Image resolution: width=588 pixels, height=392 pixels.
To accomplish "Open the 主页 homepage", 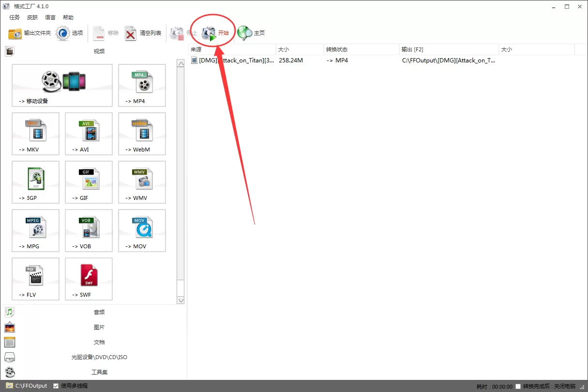I will 251,33.
